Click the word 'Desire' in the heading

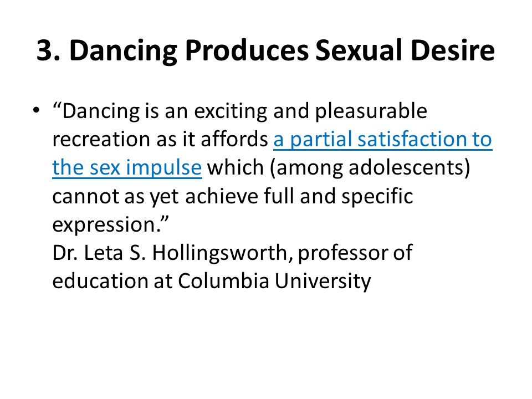pyautogui.click(x=453, y=50)
